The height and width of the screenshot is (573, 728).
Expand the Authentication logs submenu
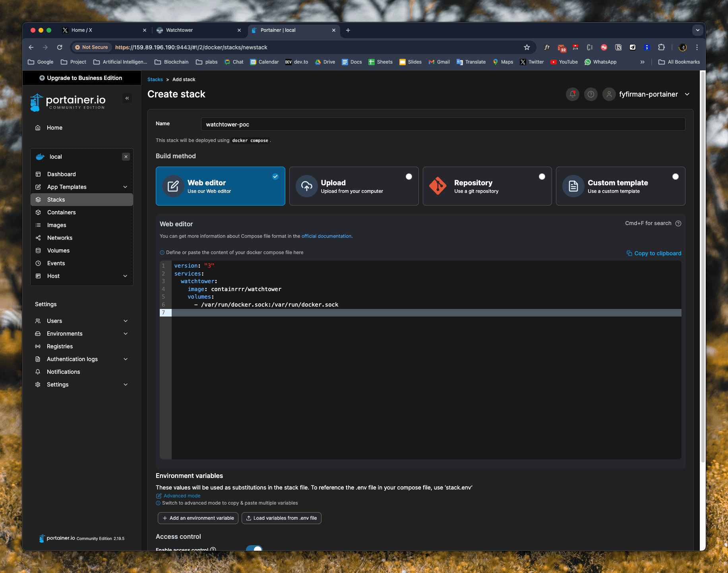[126, 359]
